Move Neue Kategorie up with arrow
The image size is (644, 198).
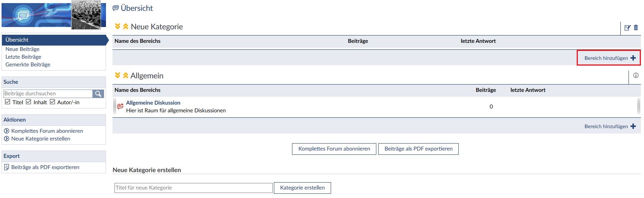pos(126,27)
